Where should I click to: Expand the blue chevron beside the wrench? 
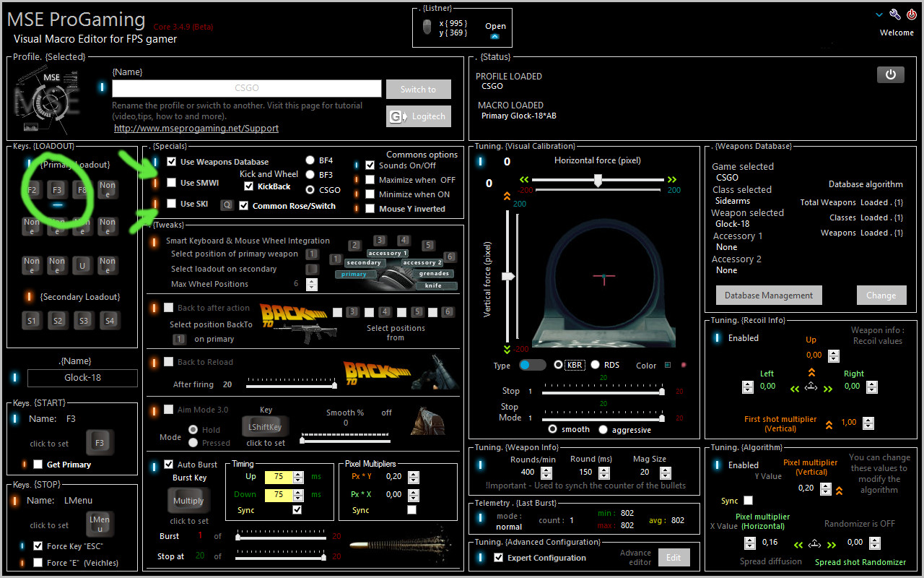click(879, 14)
